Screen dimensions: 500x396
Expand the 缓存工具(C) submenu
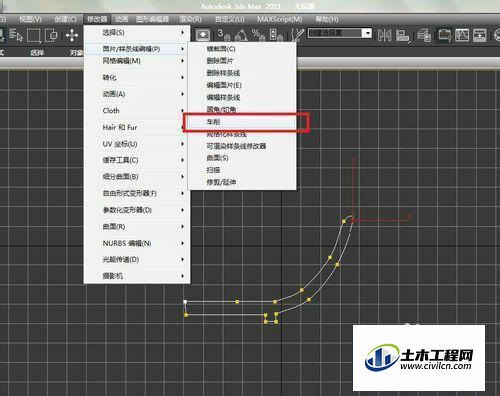[x=137, y=160]
